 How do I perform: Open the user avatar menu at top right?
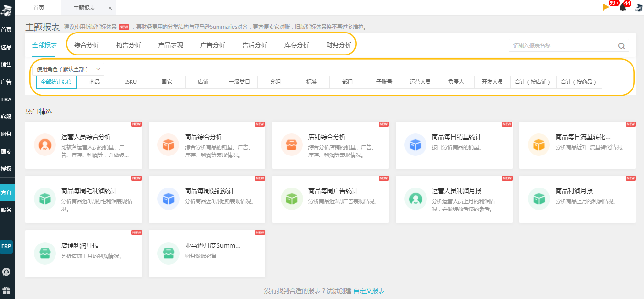[639, 7]
